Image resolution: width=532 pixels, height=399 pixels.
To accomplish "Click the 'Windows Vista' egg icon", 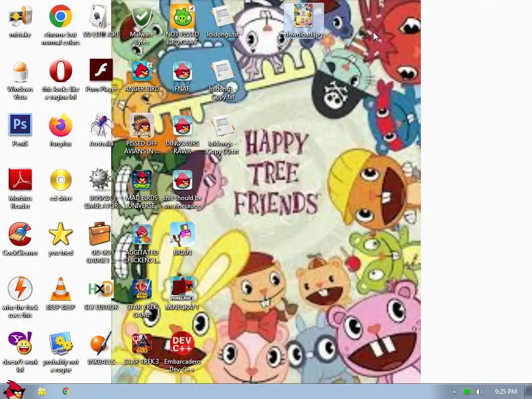I will point(20,71).
